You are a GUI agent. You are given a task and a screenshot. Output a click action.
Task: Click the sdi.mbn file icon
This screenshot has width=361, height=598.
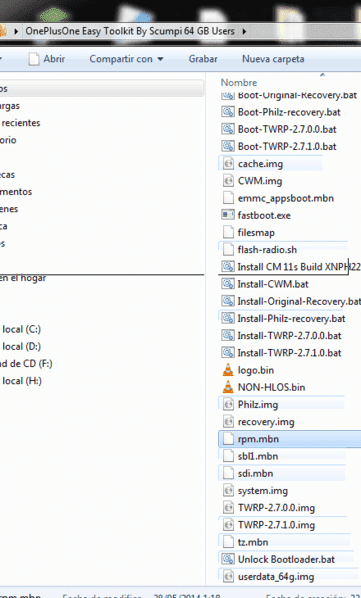pyautogui.click(x=228, y=473)
